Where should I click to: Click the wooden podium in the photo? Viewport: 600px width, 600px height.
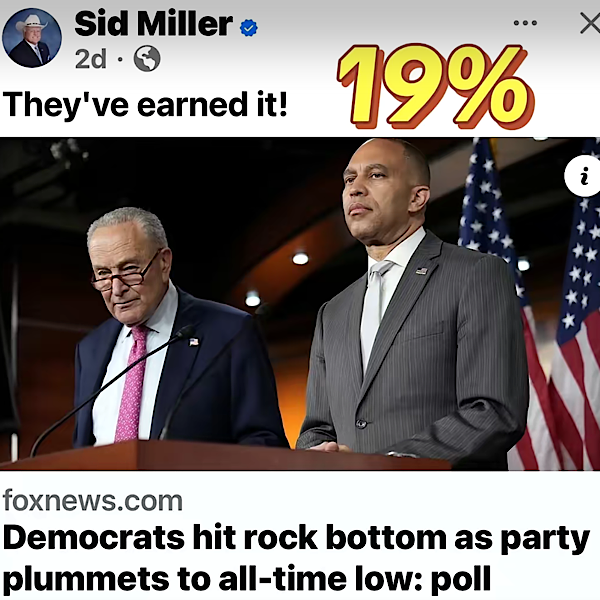(226, 455)
